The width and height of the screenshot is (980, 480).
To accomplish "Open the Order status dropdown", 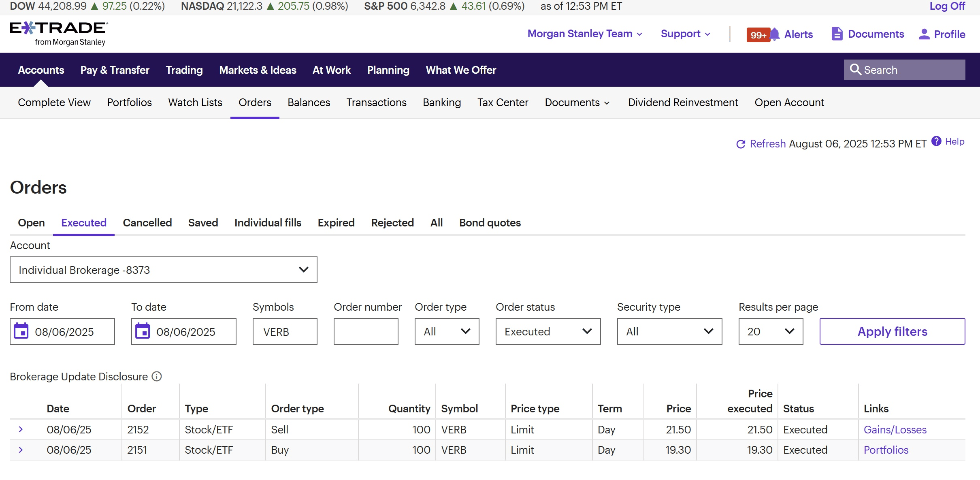I will tap(548, 331).
